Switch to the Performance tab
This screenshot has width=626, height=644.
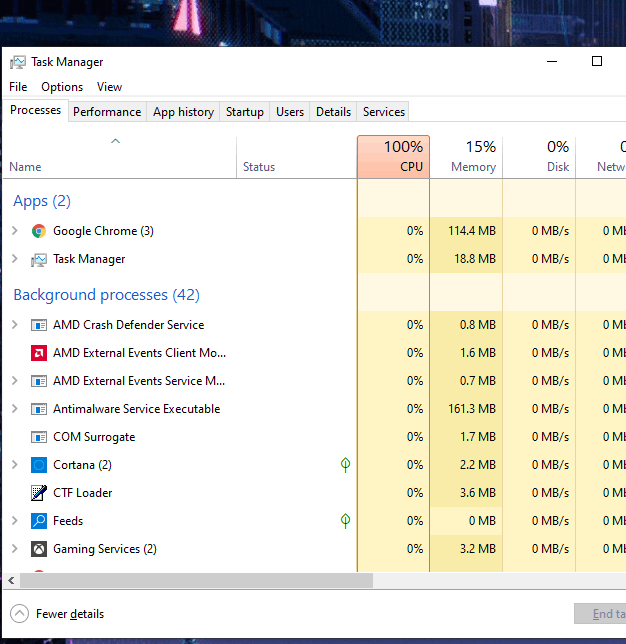[107, 112]
